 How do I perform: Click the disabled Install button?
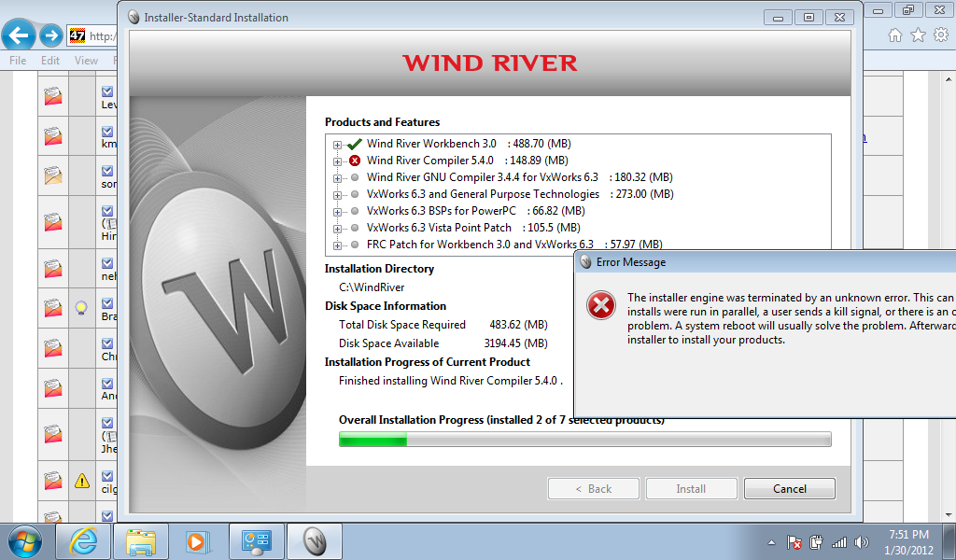pos(691,489)
